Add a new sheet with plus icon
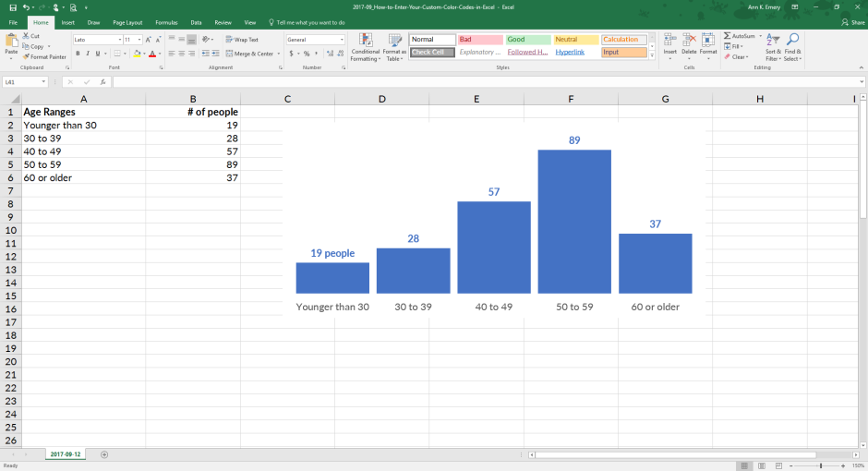 (x=104, y=454)
